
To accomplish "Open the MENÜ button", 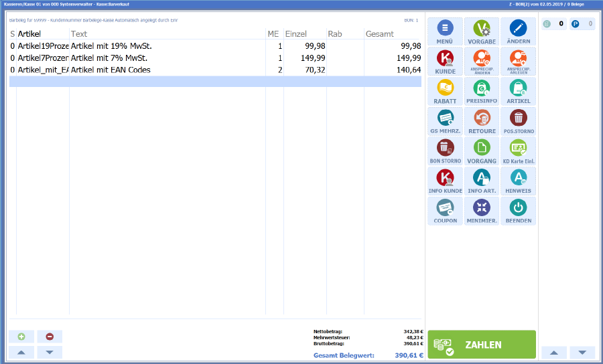I will pos(446,31).
